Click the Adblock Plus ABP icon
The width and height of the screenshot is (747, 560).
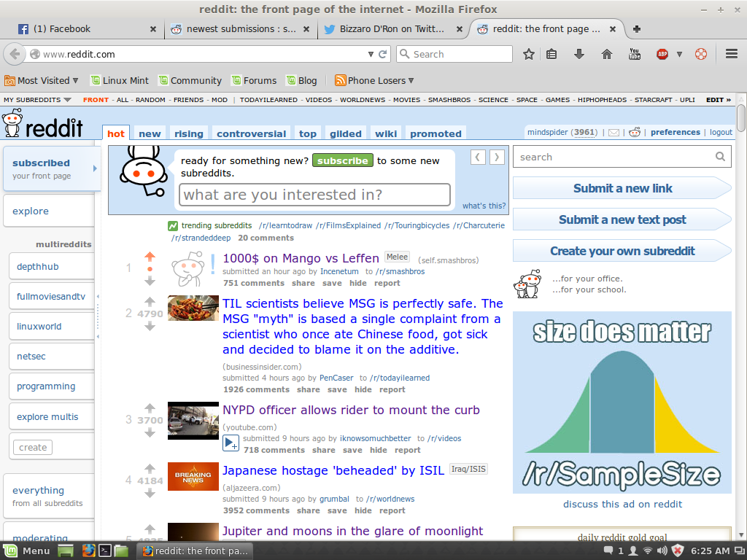coord(662,54)
